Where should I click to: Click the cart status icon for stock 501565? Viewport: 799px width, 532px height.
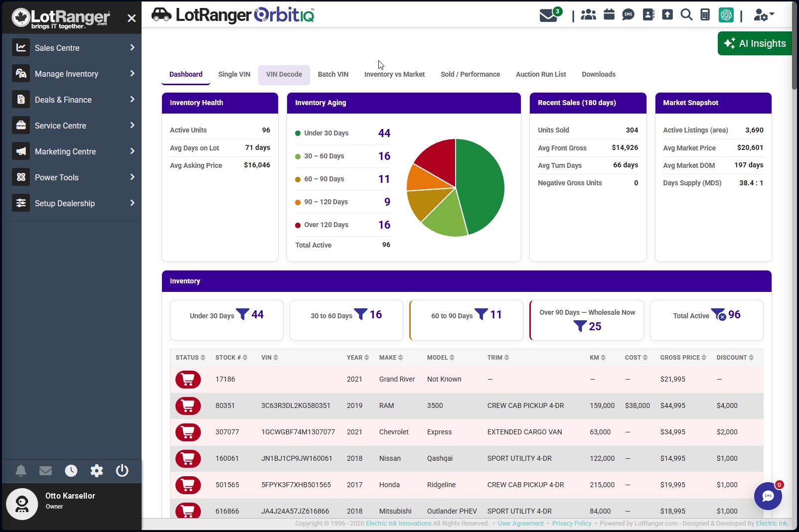pos(188,485)
